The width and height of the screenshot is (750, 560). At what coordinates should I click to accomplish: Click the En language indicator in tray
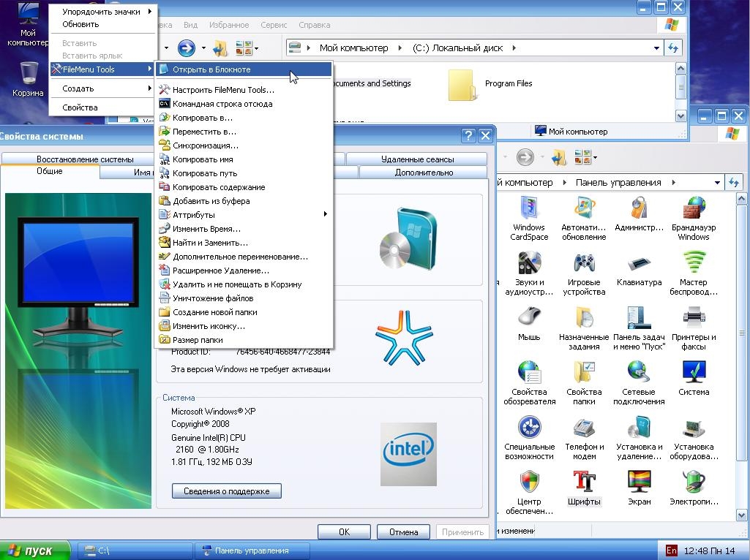coord(672,550)
